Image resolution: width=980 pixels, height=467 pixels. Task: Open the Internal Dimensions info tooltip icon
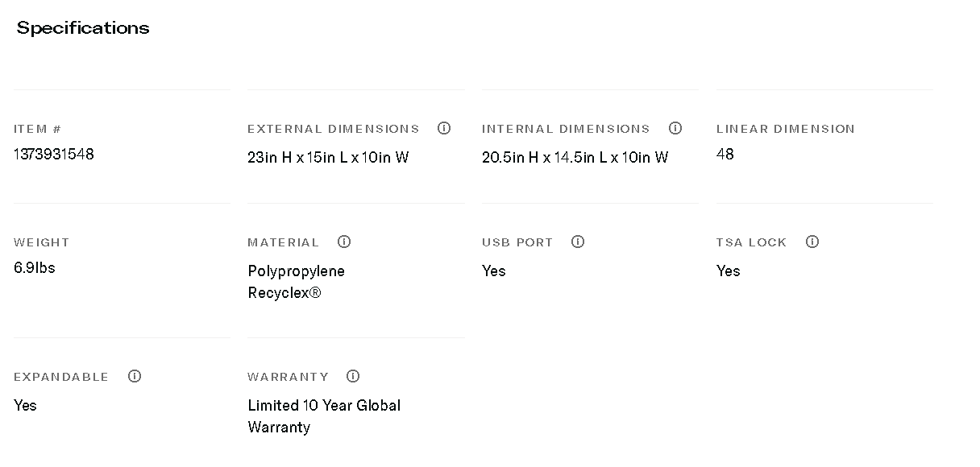(x=675, y=128)
